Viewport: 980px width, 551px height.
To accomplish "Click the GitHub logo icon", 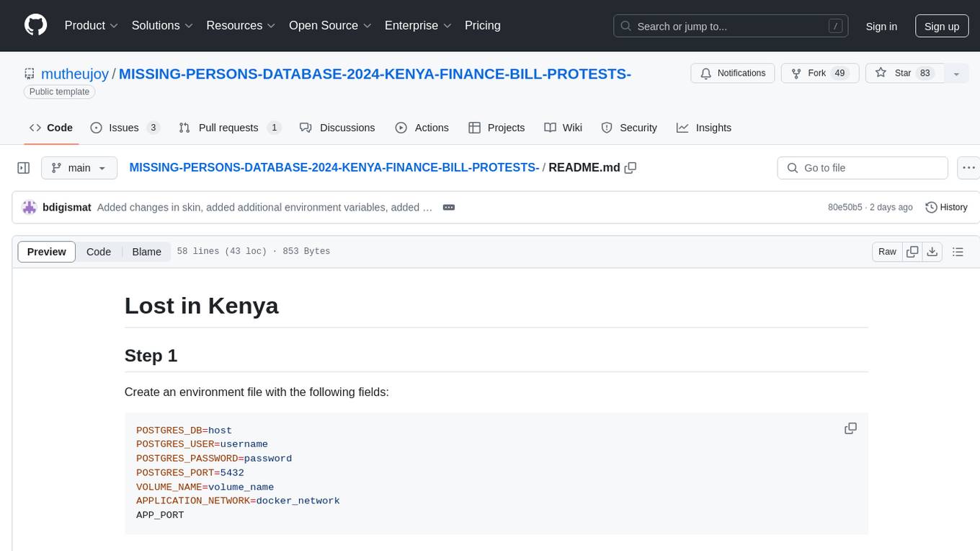I will click(x=35, y=25).
